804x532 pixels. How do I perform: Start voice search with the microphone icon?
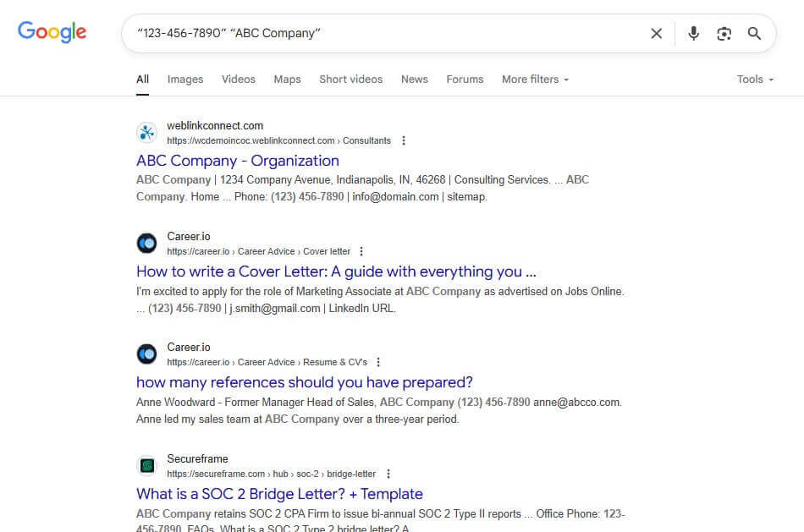(x=693, y=33)
